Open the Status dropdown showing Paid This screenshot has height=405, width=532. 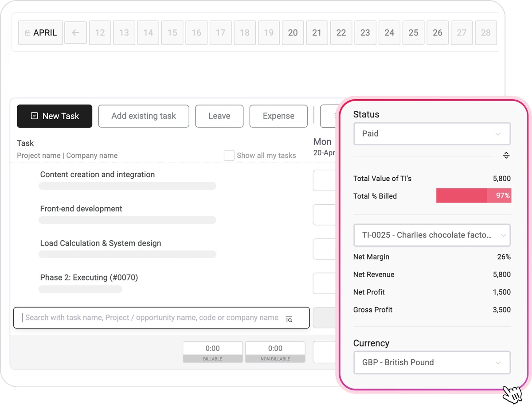pos(432,134)
